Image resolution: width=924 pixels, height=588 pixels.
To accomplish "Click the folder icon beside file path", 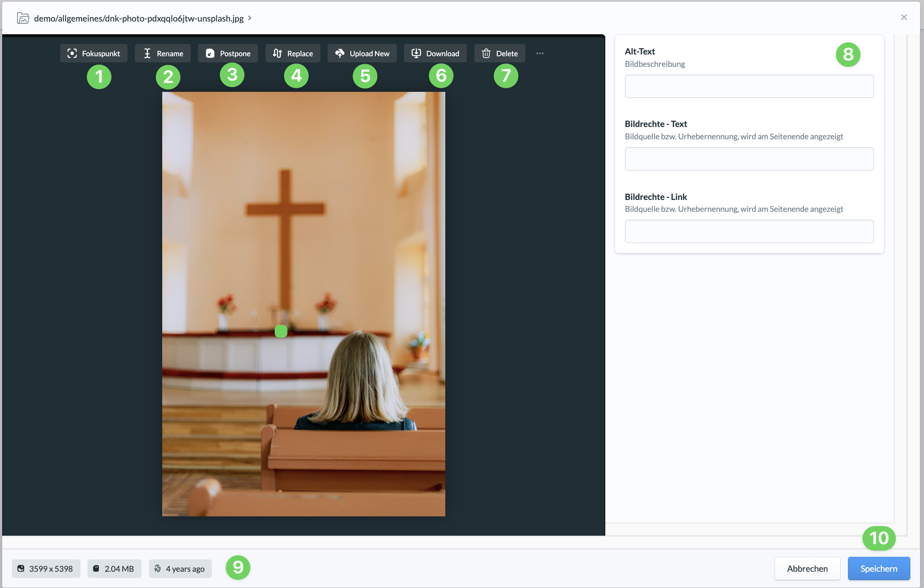I will pos(23,18).
